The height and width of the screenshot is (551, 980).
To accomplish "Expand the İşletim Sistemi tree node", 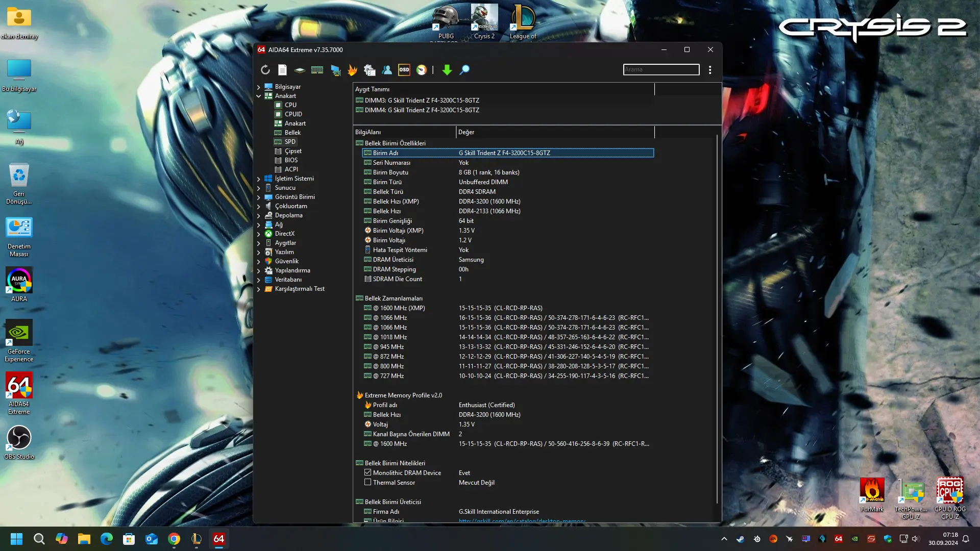I will 258,179.
